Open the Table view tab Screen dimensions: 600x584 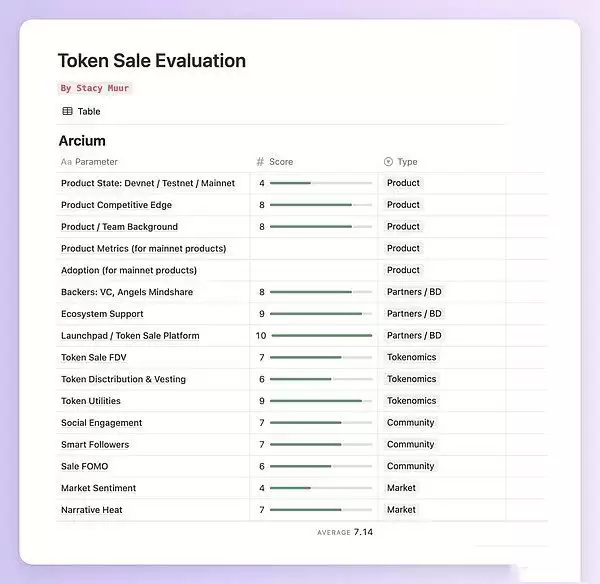tap(82, 111)
